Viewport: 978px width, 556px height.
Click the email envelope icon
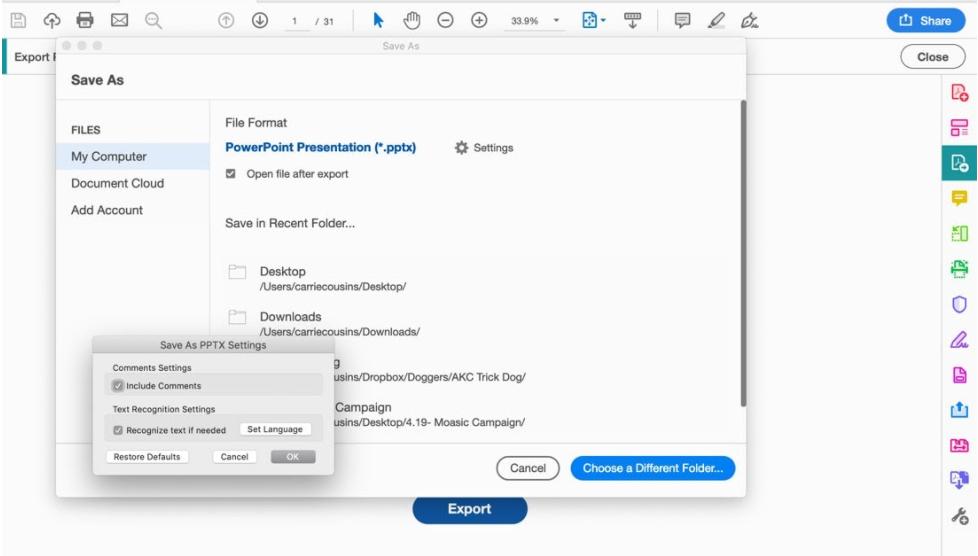[119, 21]
